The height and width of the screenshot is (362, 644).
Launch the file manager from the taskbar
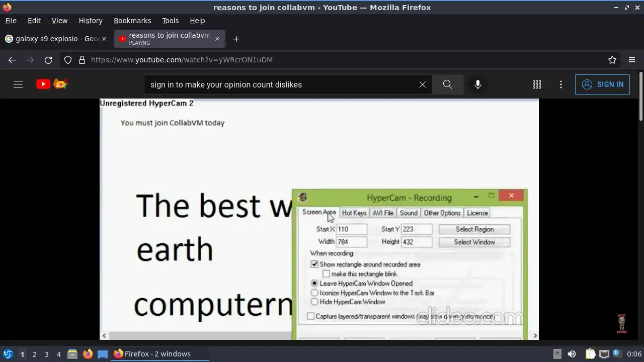[72, 354]
